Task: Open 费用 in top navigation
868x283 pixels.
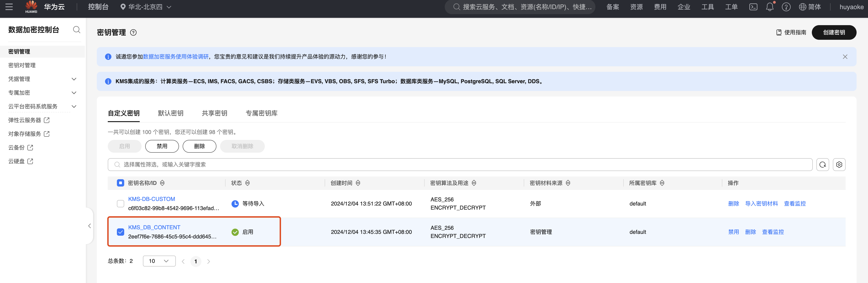Action: (x=660, y=7)
